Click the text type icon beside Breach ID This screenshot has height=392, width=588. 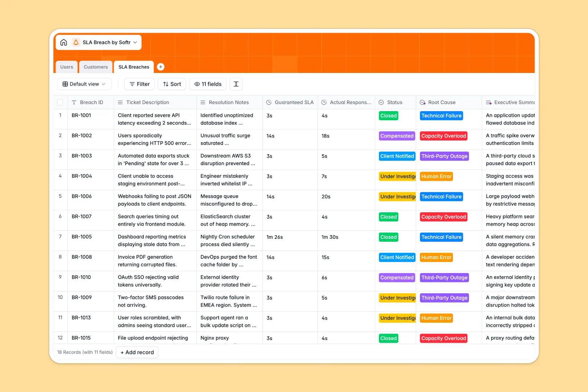[74, 102]
